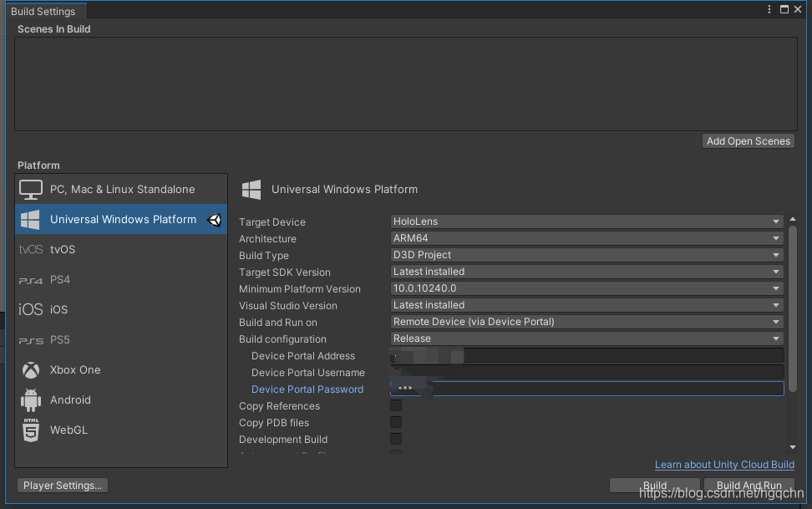Click the settings panel vertical scrollbar thumb
This screenshot has width=812, height=509.
(792, 308)
